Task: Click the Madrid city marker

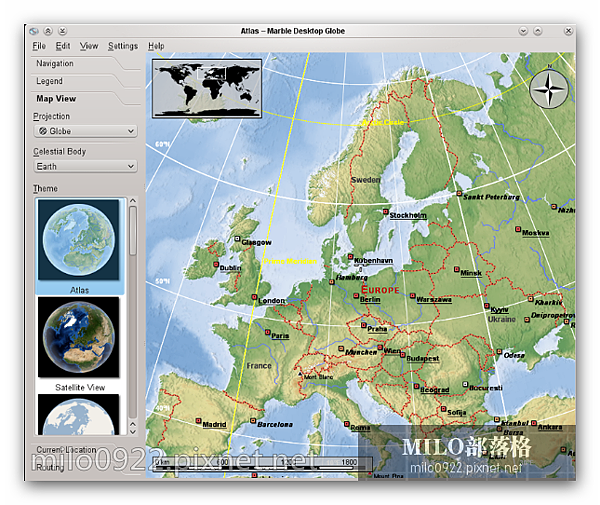Action: (198, 420)
